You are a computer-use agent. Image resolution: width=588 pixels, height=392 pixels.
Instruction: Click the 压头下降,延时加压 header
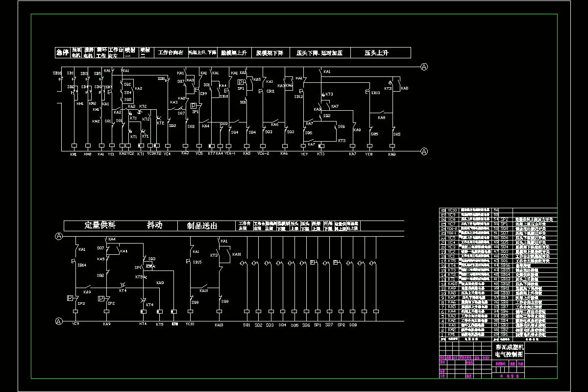coord(319,53)
